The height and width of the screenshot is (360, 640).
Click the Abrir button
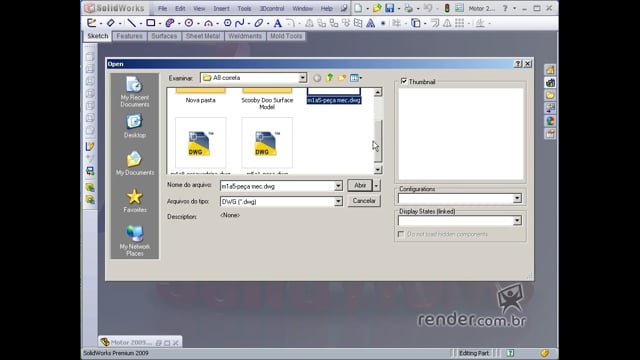[x=360, y=186]
